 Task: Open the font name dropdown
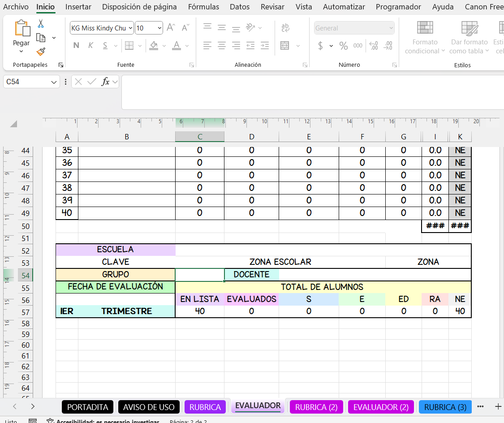130,28
